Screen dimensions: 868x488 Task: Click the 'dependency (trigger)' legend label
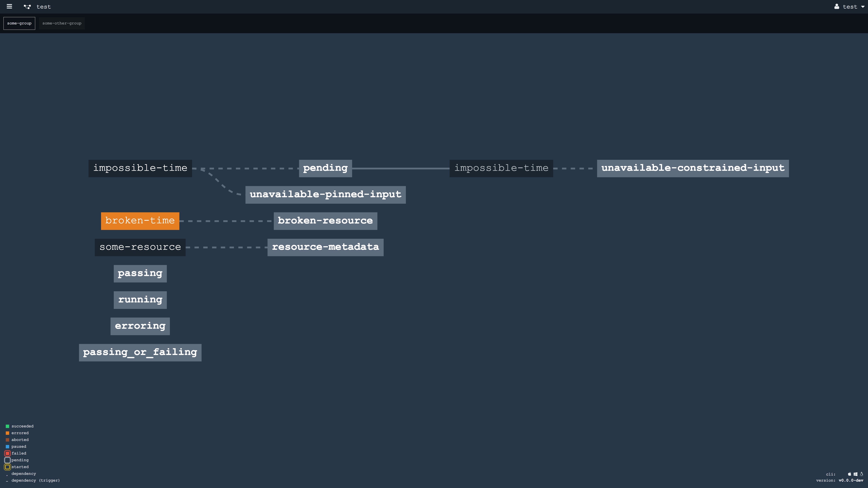pyautogui.click(x=36, y=480)
